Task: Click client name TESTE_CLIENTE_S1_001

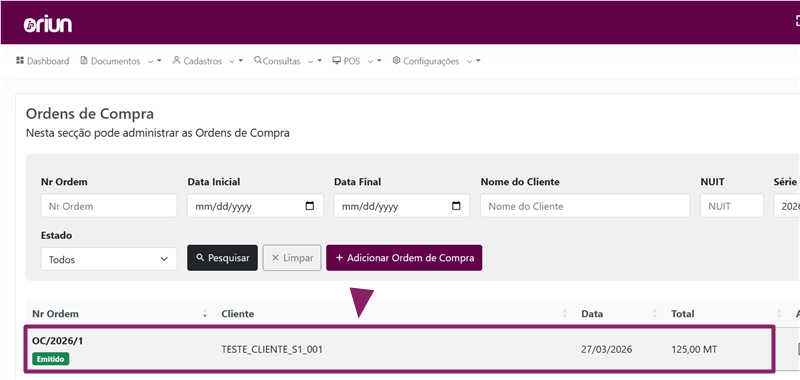Action: (x=272, y=350)
